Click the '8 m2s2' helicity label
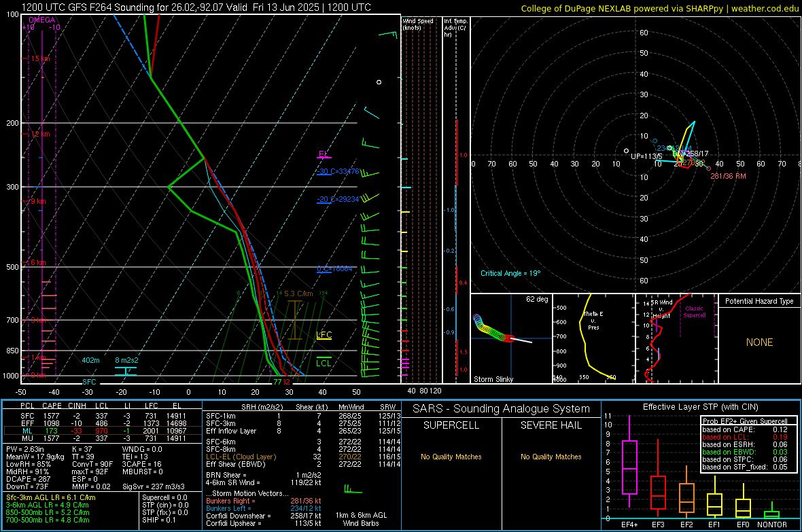 (126, 360)
